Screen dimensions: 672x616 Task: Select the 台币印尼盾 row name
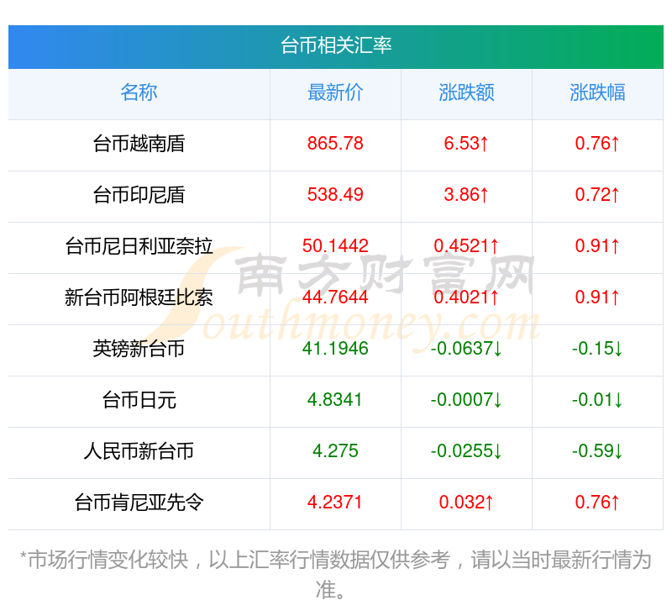tap(139, 195)
